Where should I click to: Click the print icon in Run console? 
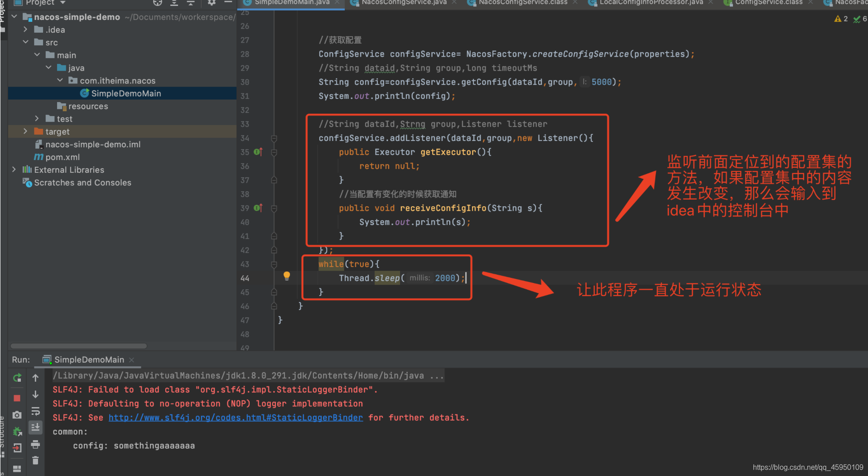(x=35, y=444)
